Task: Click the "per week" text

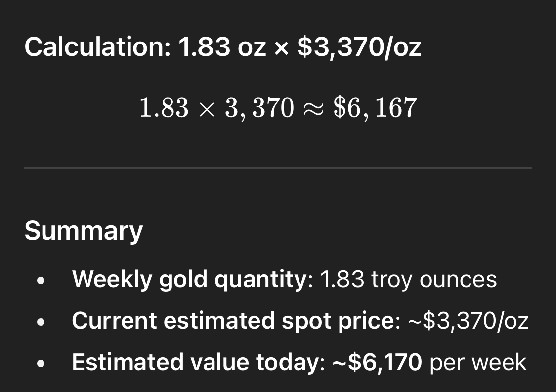Action: pos(478,363)
